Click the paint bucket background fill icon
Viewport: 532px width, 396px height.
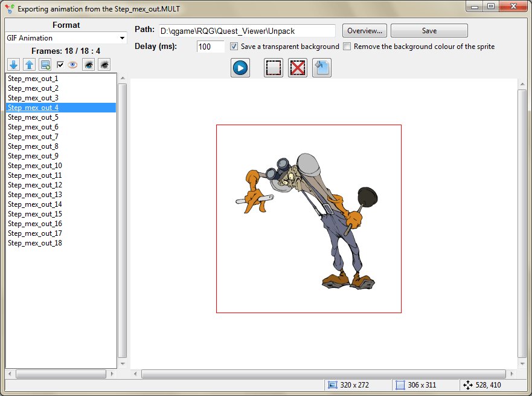(x=322, y=68)
